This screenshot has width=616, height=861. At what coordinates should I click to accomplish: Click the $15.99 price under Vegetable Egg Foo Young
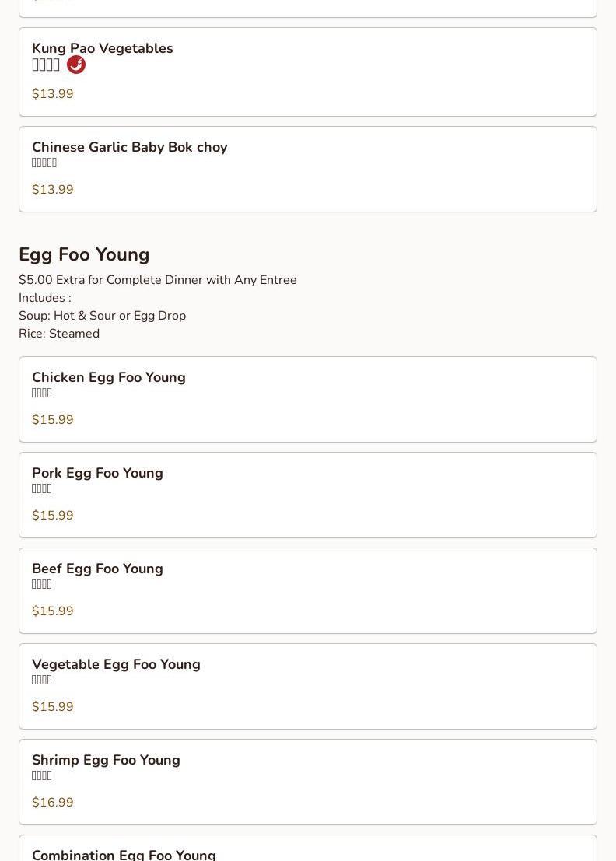53,707
